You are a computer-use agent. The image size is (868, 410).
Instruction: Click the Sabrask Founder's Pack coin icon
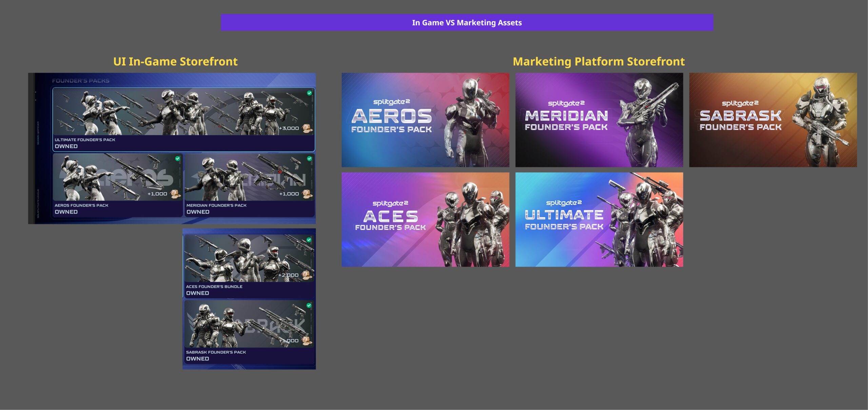[307, 340]
